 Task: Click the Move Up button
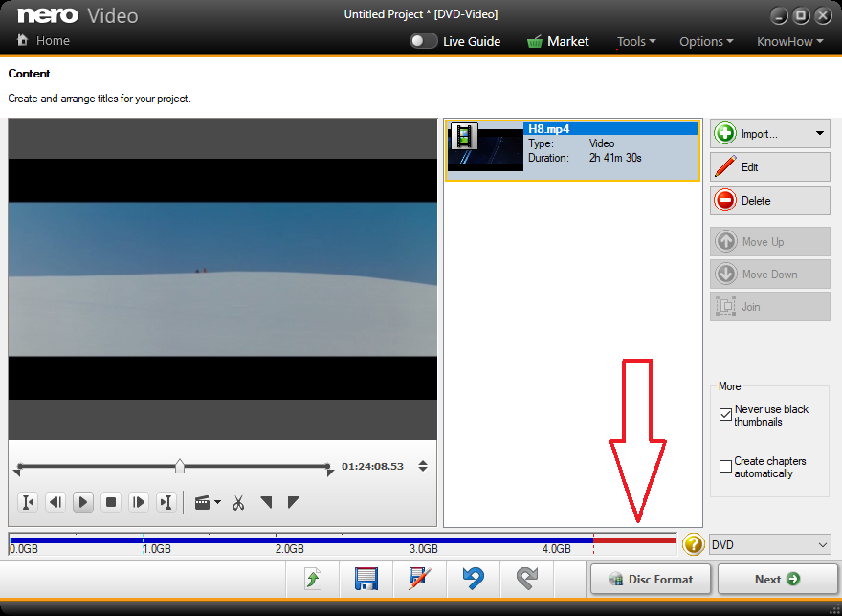[770, 242]
